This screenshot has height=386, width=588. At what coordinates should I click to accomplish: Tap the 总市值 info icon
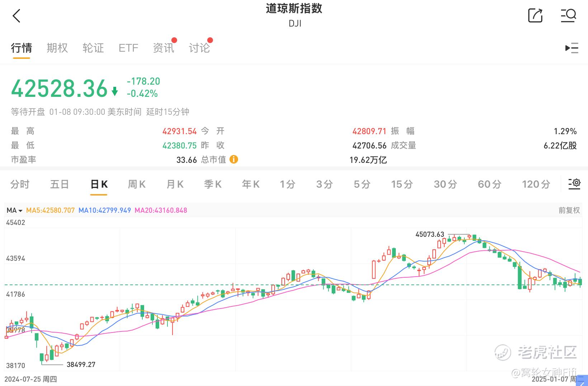point(234,159)
